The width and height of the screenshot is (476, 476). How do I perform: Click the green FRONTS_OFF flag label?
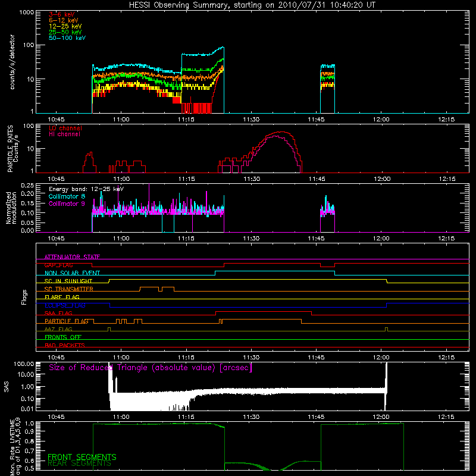click(63, 337)
